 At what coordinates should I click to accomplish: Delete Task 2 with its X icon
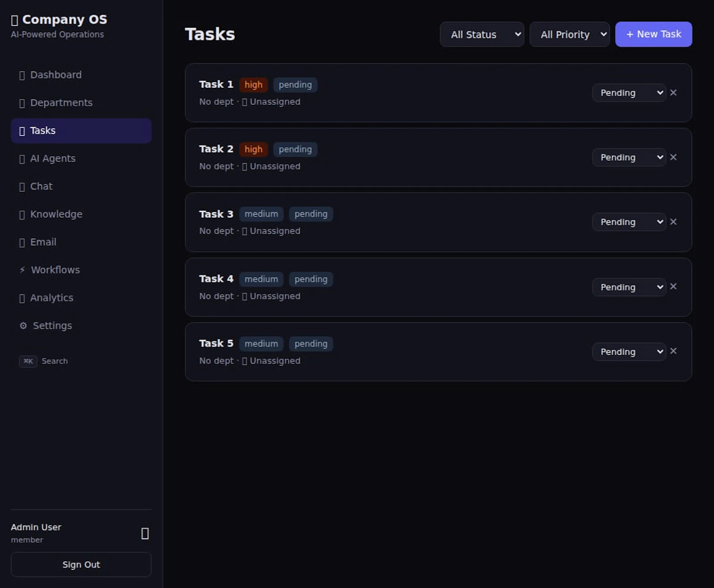[673, 157]
